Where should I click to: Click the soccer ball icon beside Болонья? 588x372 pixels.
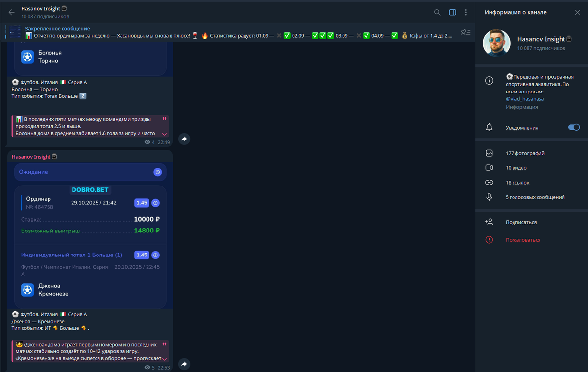pos(27,57)
